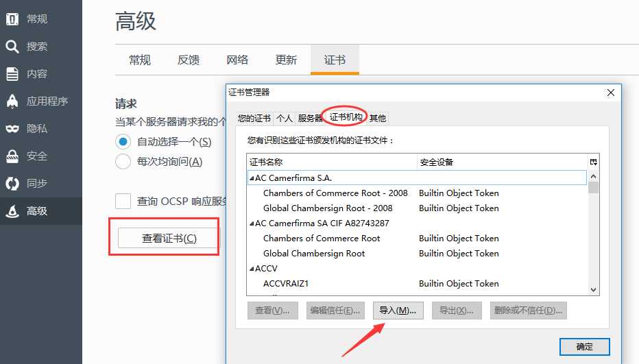Viewport: 639px width, 364px height.
Task: Click the 导入(M)... button
Action: 398,311
